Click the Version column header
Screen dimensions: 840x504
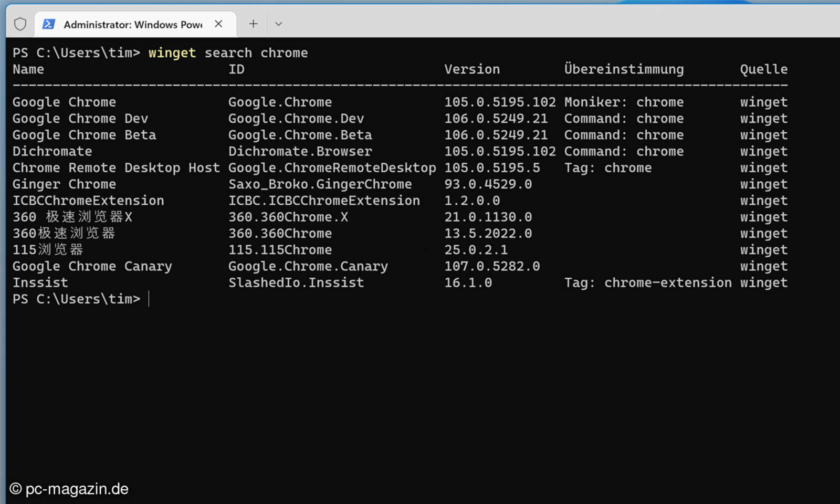(x=471, y=69)
